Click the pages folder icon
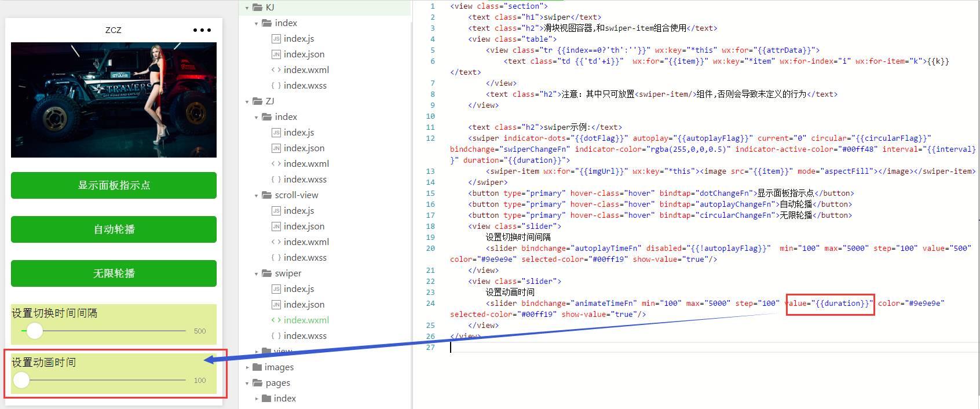 click(257, 383)
